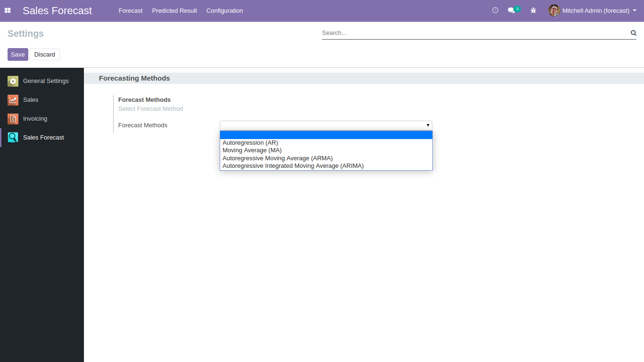The height and width of the screenshot is (362, 644).
Task: Click the bug debug tools icon
Action: tap(533, 10)
